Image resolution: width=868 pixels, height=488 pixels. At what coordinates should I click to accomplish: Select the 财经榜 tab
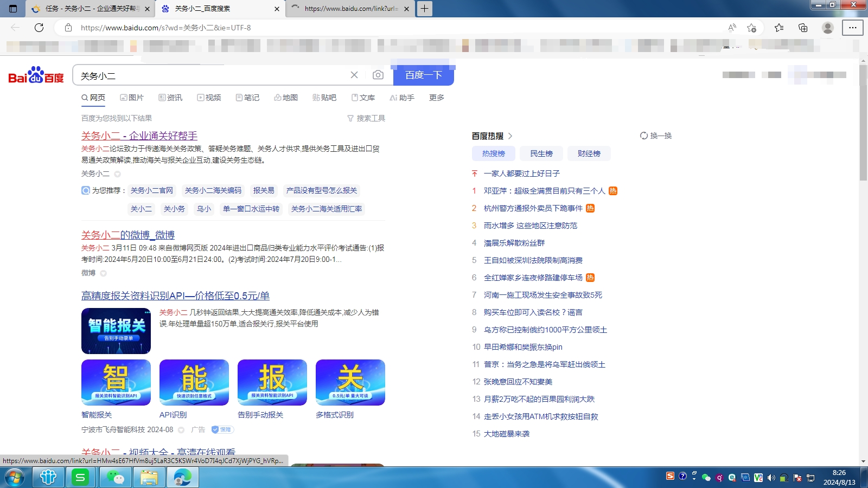point(589,153)
